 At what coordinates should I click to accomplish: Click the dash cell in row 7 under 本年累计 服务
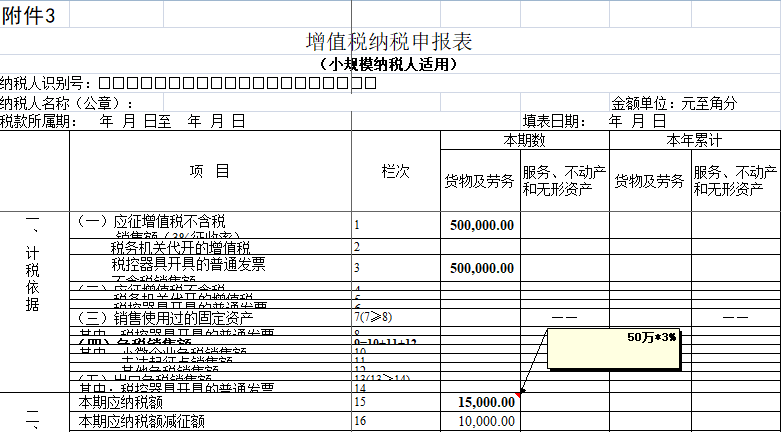pyautogui.click(x=736, y=317)
